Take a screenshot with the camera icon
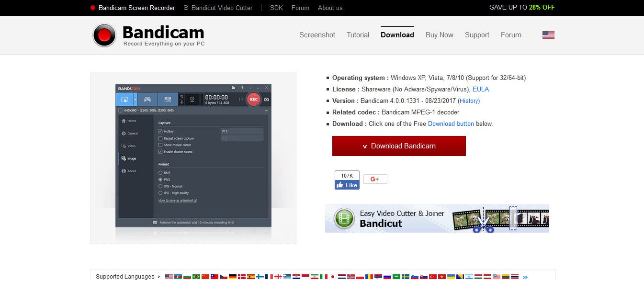Viewport: 644px width, 281px height. [x=267, y=99]
